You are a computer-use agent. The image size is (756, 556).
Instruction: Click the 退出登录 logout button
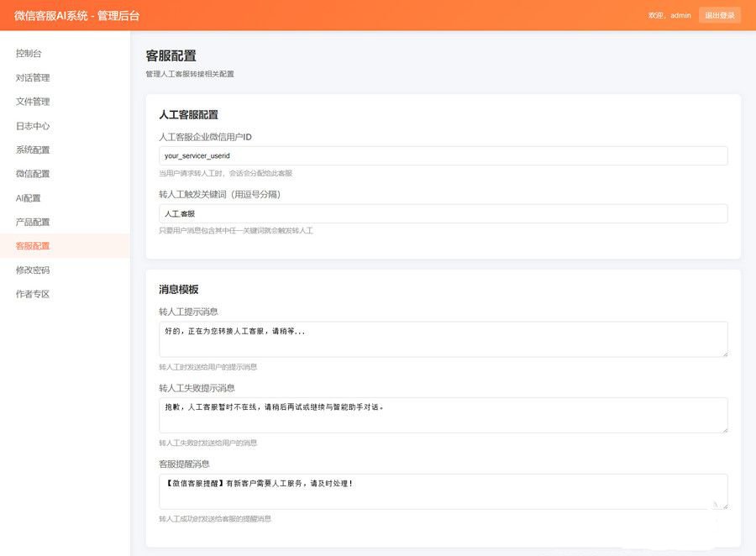(721, 15)
